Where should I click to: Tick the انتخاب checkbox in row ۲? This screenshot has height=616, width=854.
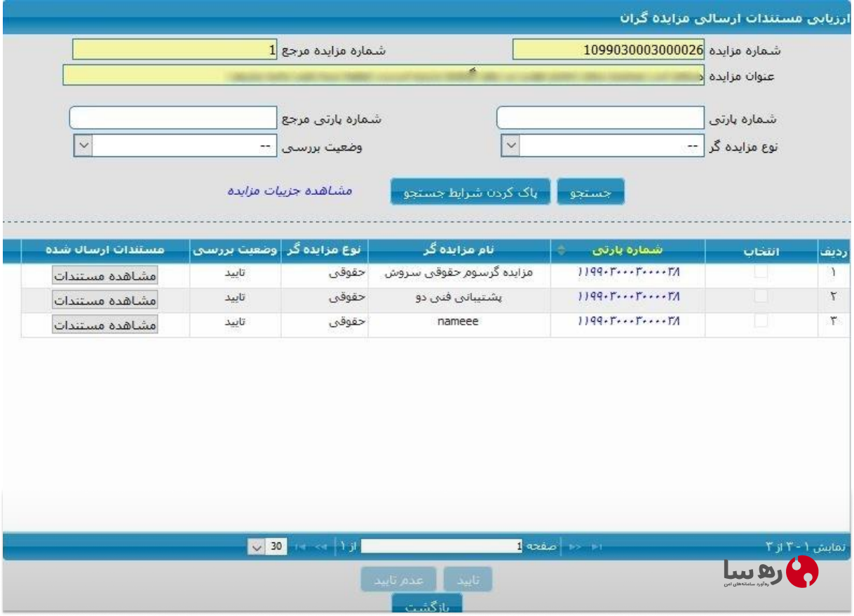[x=761, y=296]
